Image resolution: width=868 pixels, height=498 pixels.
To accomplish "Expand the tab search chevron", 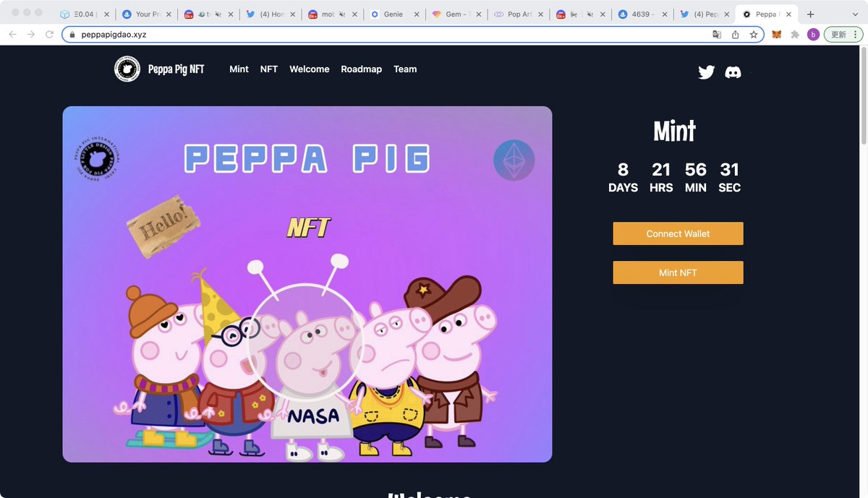I will 855,14.
